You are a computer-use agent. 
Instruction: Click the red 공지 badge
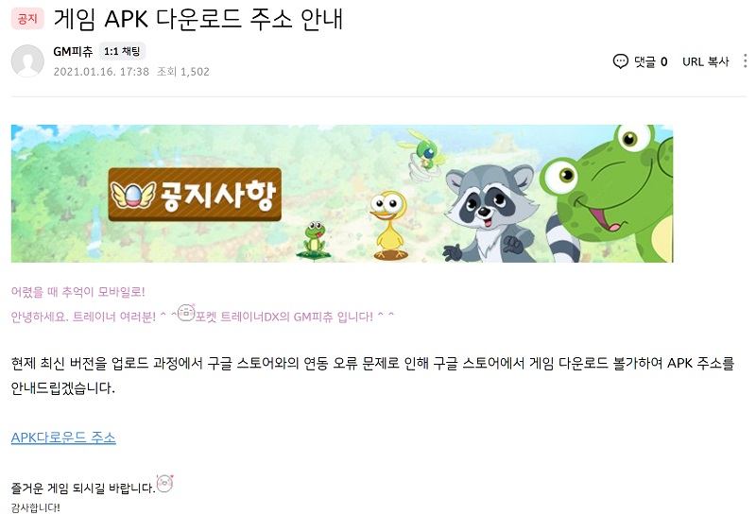click(27, 19)
